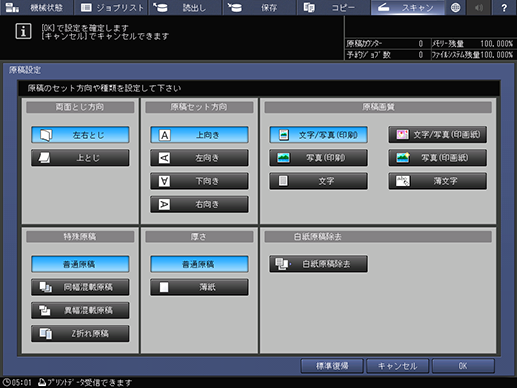Click the 原稿カウンター counter value
This screenshot has width=517, height=388.
tap(421, 44)
